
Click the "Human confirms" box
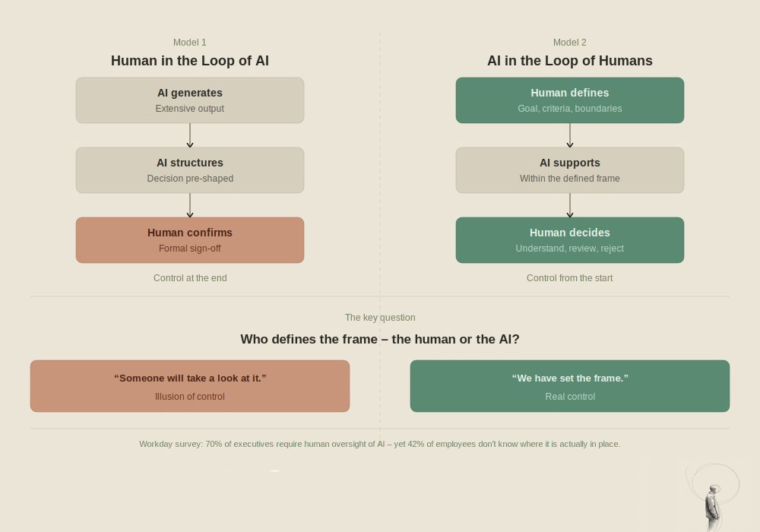click(190, 240)
